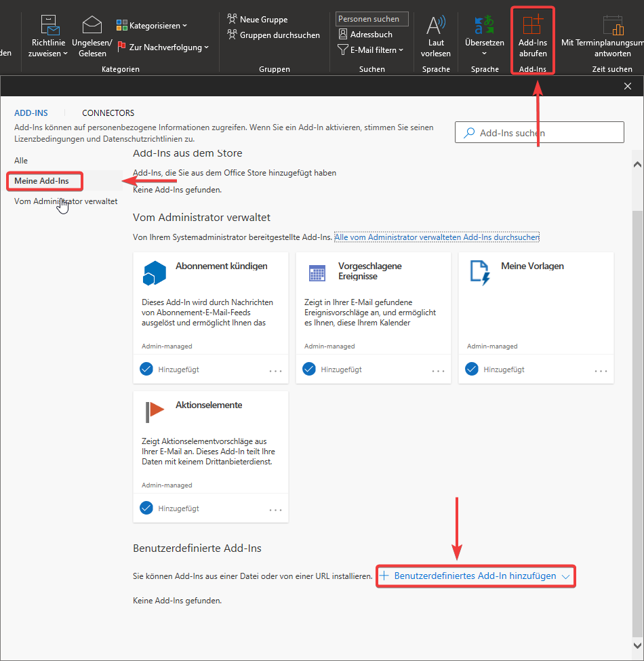
Task: Toggle Hinzugefügt for Abonnement kündigen
Action: click(x=146, y=369)
